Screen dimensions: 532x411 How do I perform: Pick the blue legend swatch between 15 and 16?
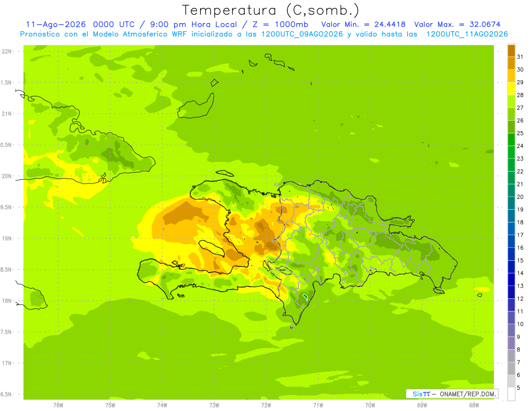coord(511,254)
